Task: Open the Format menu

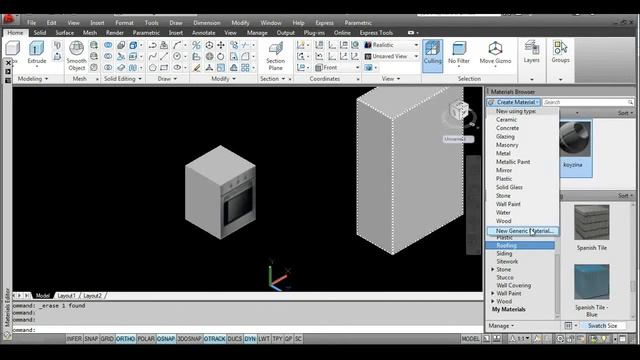Action: (x=124, y=23)
